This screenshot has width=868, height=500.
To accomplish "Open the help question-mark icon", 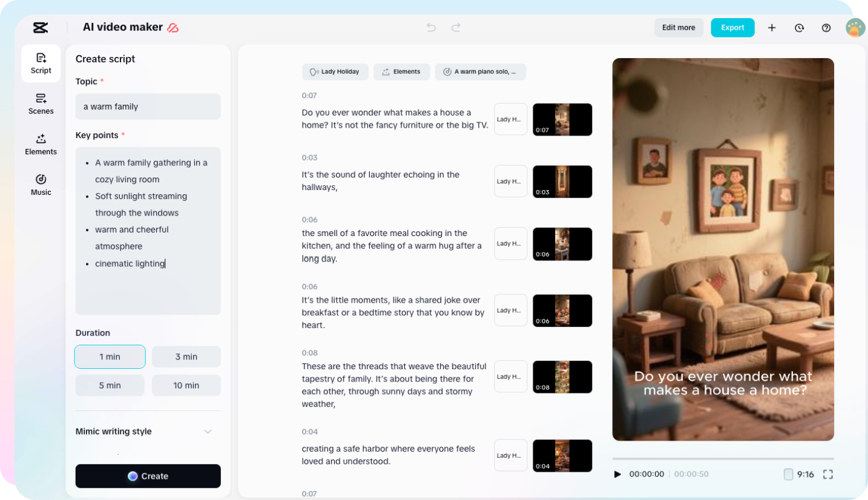I will tap(826, 27).
